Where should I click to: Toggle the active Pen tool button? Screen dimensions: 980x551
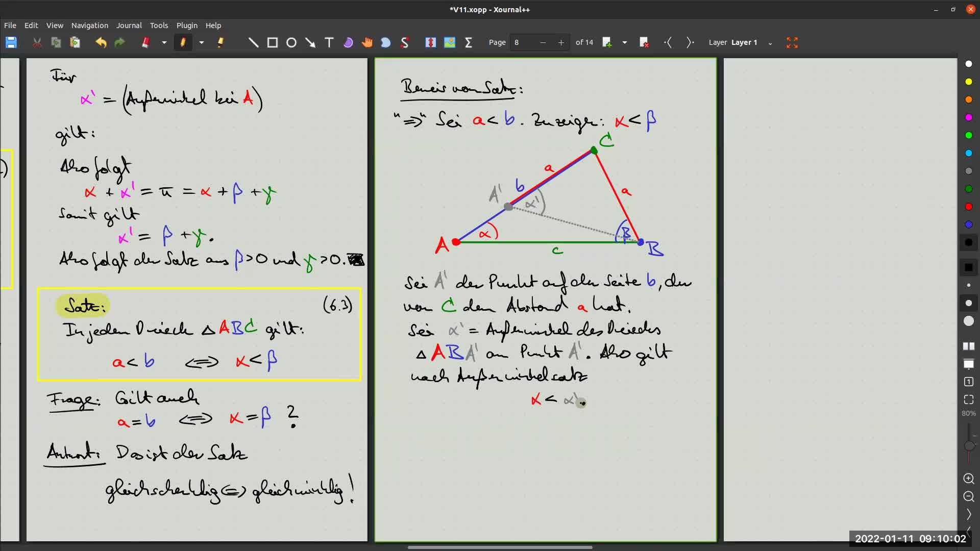point(183,43)
